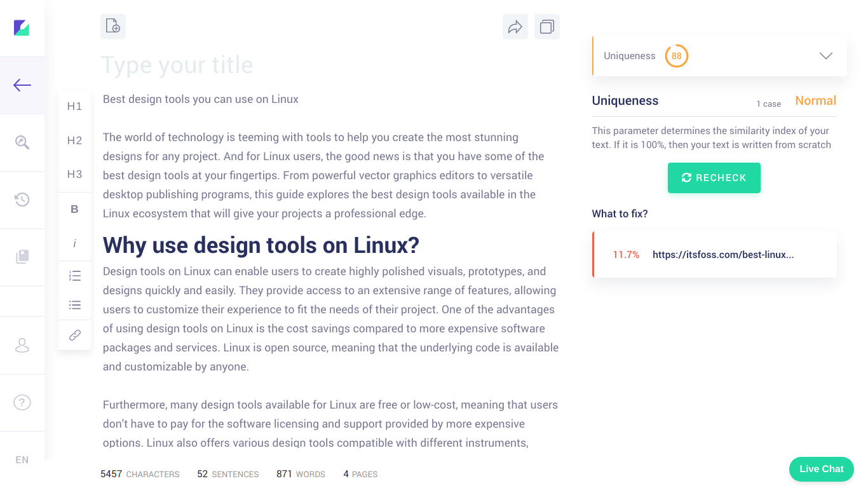This screenshot has width=868, height=488.
Task: Click the RECHECK button
Action: point(714,178)
